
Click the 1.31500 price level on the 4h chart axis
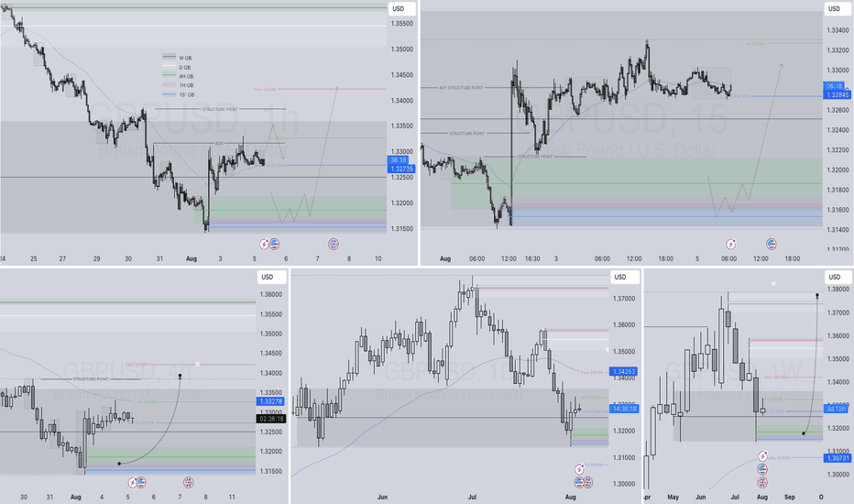tap(271, 471)
